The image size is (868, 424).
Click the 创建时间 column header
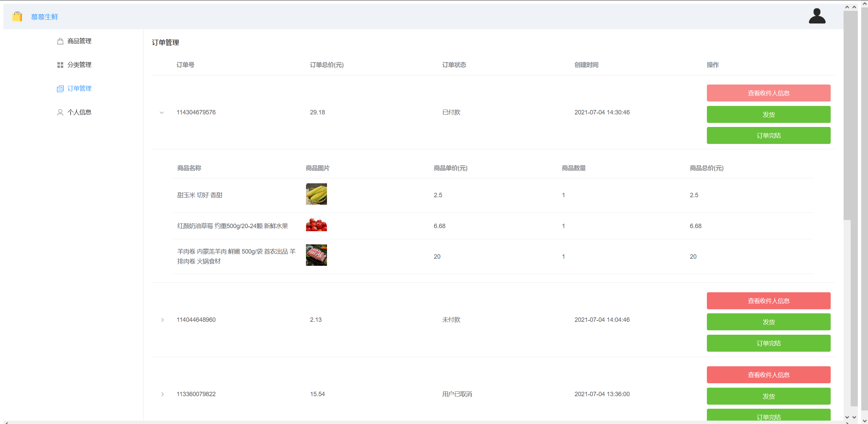coord(586,65)
